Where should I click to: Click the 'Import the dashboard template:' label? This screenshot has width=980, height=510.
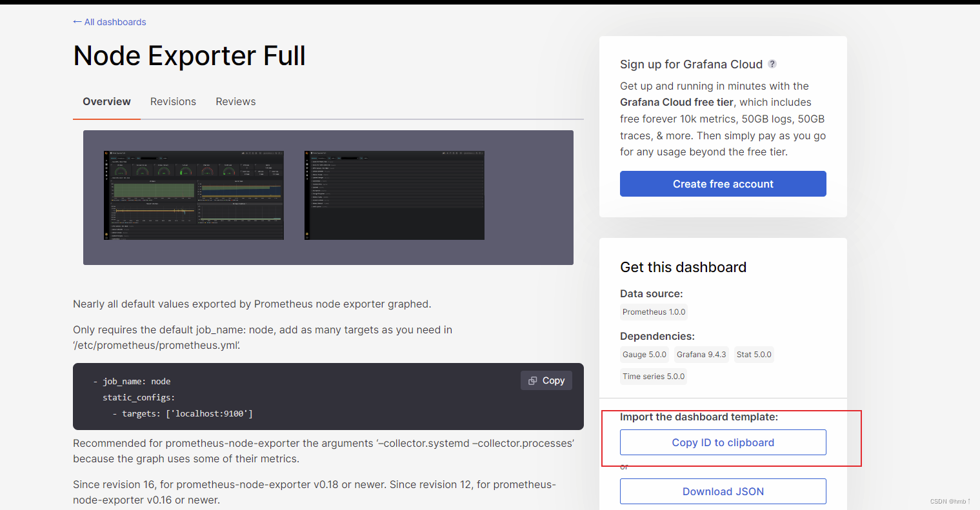699,417
